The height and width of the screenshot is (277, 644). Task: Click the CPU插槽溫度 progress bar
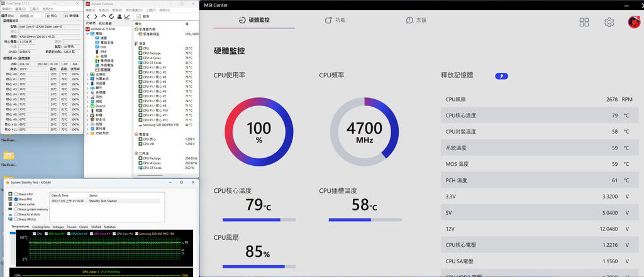[x=365, y=220]
